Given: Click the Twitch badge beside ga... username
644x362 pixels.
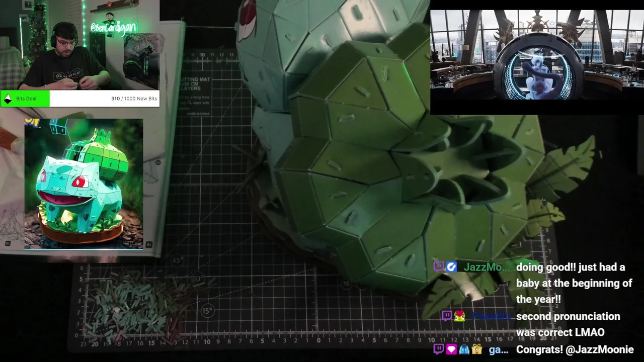Looking at the screenshot, I should pyautogui.click(x=439, y=349).
